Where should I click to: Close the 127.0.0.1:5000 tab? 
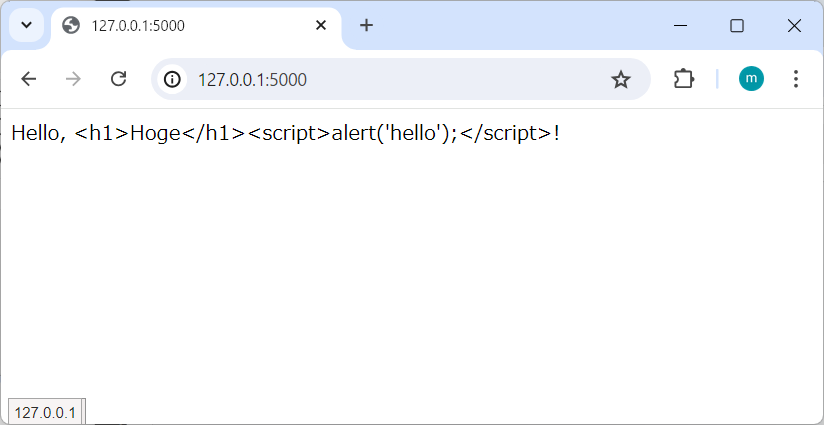click(x=321, y=26)
